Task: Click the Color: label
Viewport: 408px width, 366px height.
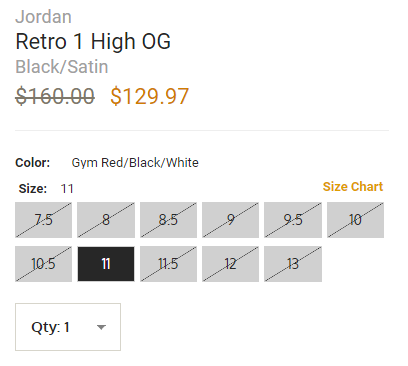Action: click(x=33, y=163)
